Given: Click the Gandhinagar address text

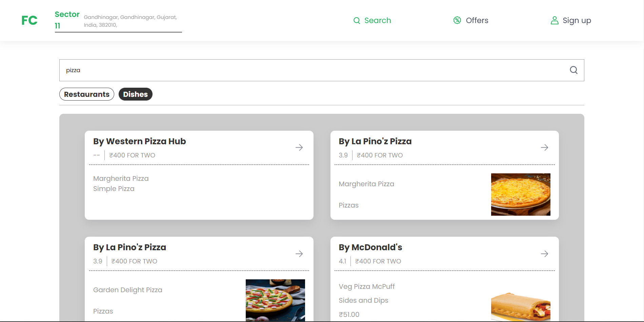Looking at the screenshot, I should coord(130,21).
